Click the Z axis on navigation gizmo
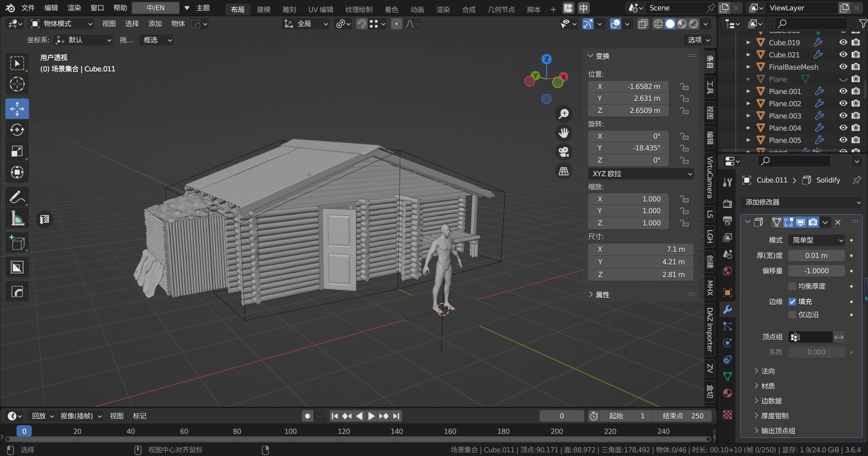 547,59
